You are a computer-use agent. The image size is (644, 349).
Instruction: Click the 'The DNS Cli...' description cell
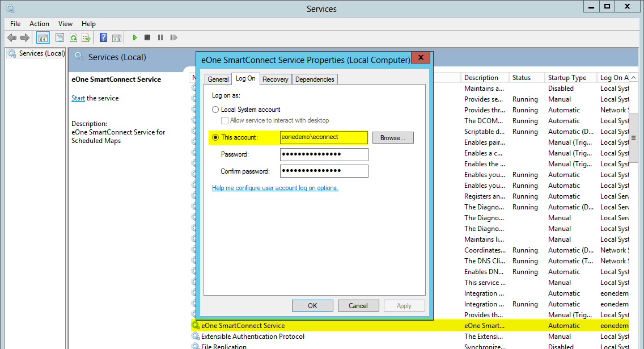click(485, 260)
